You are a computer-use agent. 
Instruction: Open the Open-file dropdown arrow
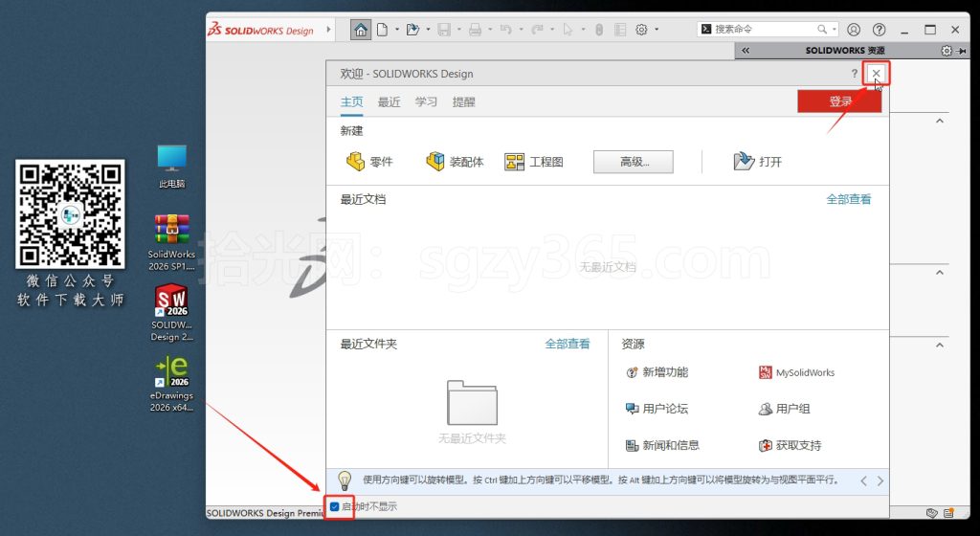click(428, 30)
